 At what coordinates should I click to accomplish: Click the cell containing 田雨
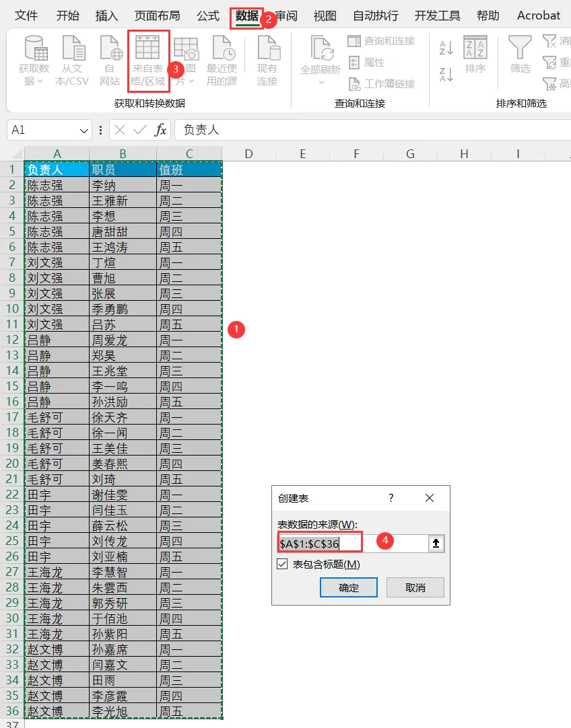tap(123, 680)
